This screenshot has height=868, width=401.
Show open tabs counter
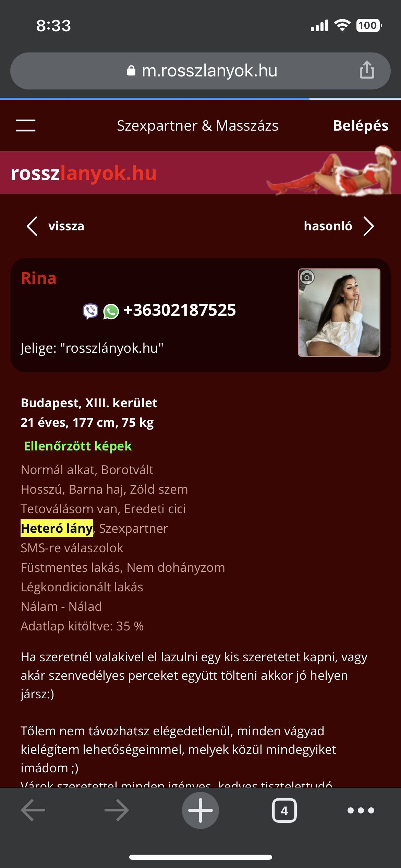tap(284, 810)
